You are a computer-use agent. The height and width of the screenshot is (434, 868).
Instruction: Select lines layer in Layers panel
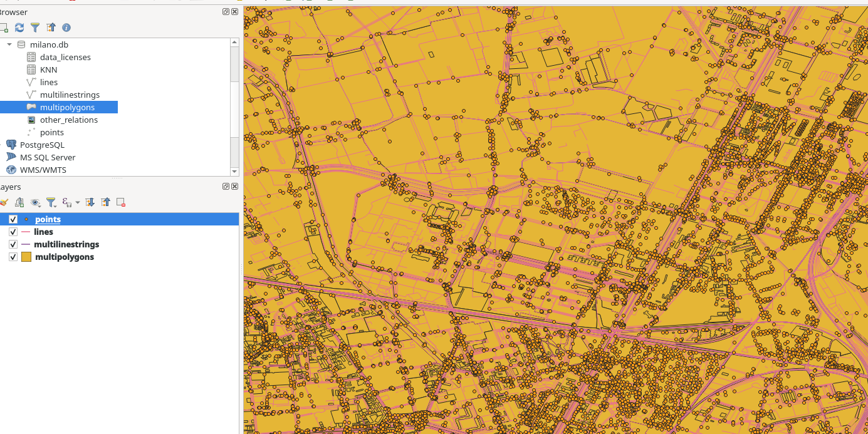43,232
